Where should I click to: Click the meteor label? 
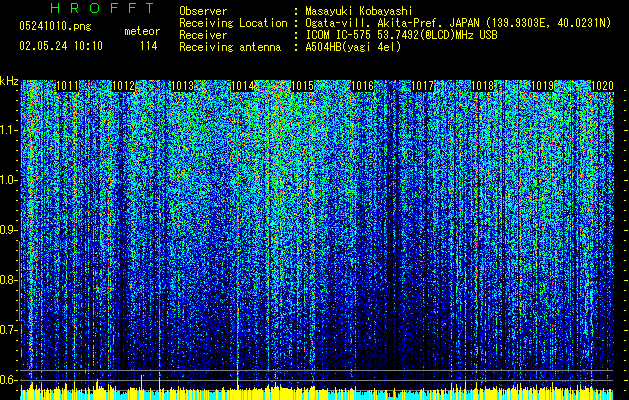tap(142, 31)
